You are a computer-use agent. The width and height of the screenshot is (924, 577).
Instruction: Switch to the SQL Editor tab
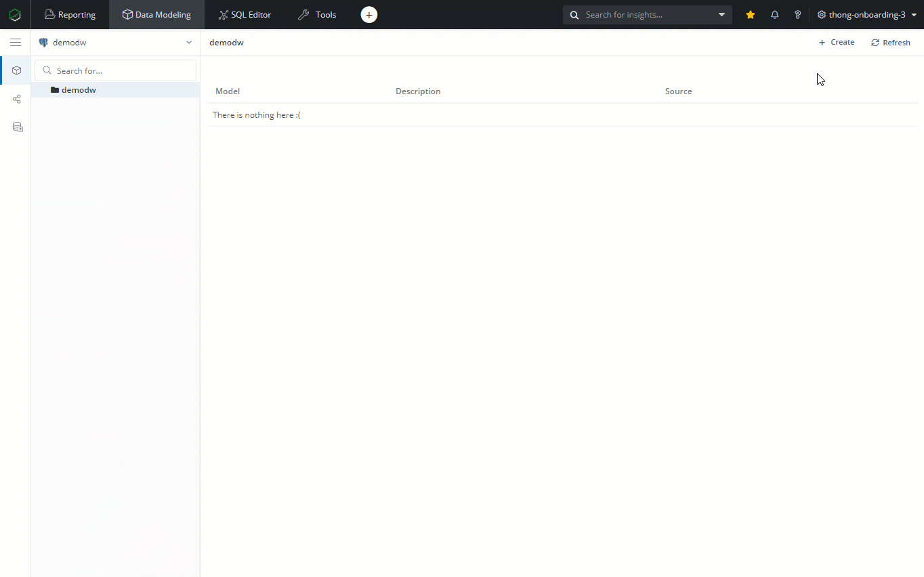(245, 14)
